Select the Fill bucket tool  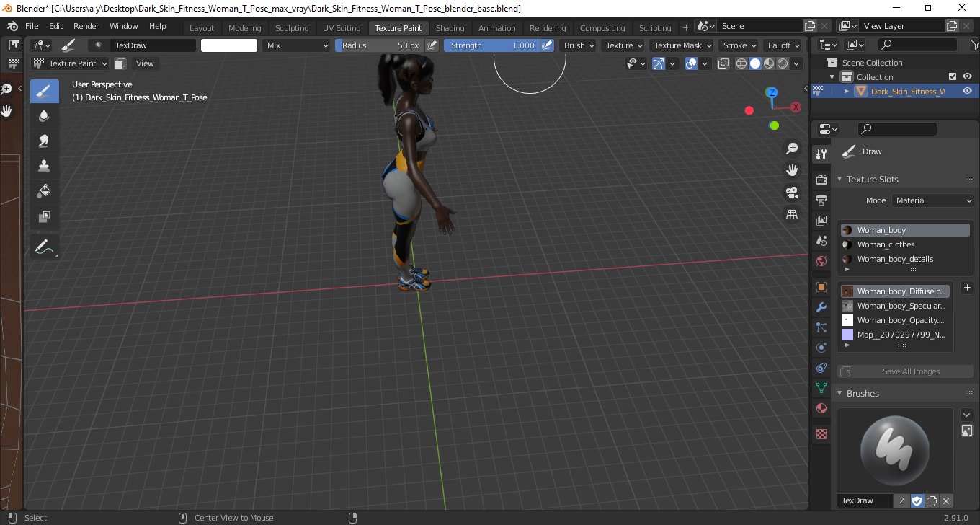pos(44,190)
